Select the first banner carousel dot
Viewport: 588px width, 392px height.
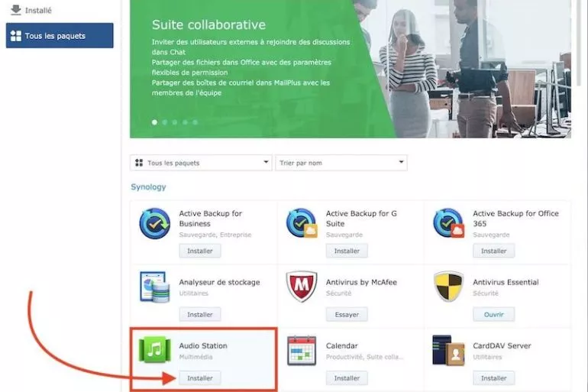pos(154,122)
